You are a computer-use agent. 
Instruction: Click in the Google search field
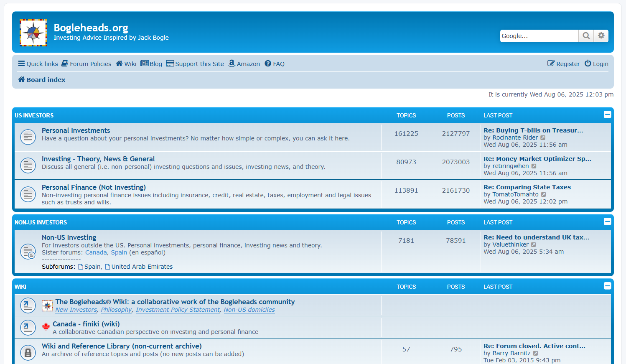click(x=539, y=36)
